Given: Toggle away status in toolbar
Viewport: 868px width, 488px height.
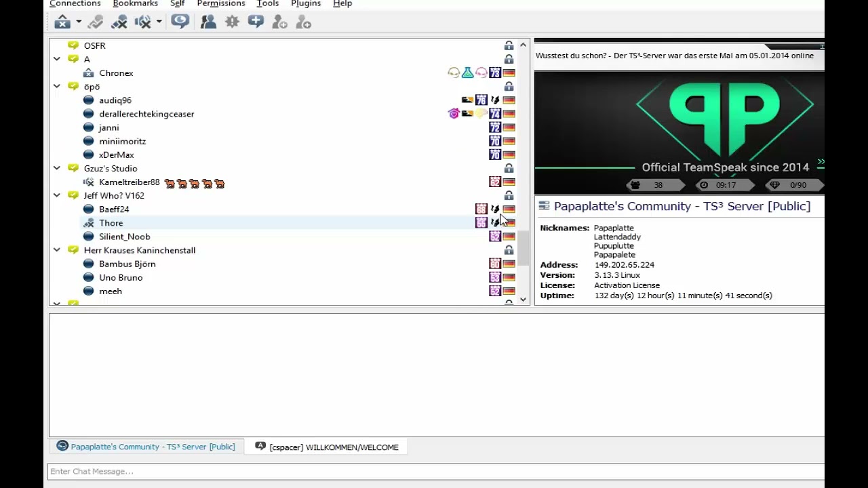Looking at the screenshot, I should (62, 22).
